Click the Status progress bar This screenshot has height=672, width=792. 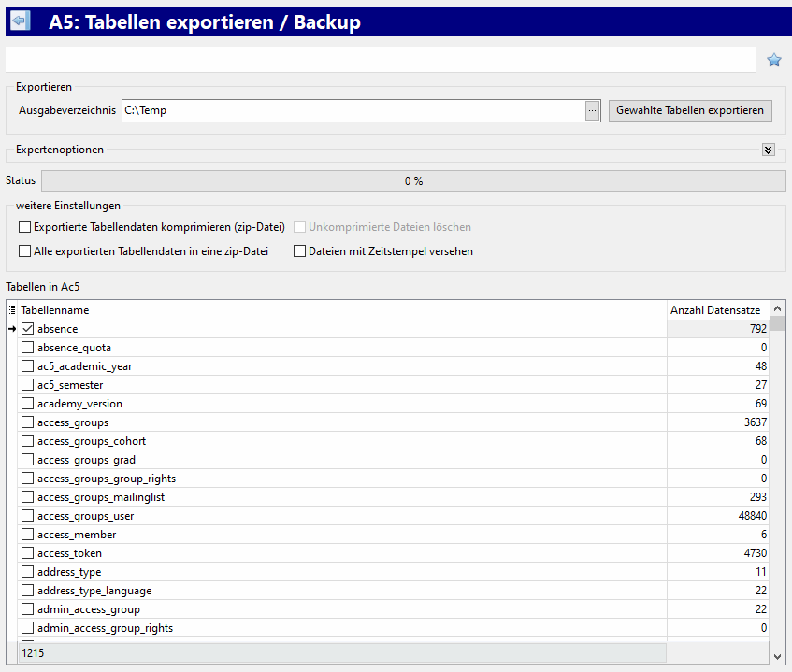(413, 181)
